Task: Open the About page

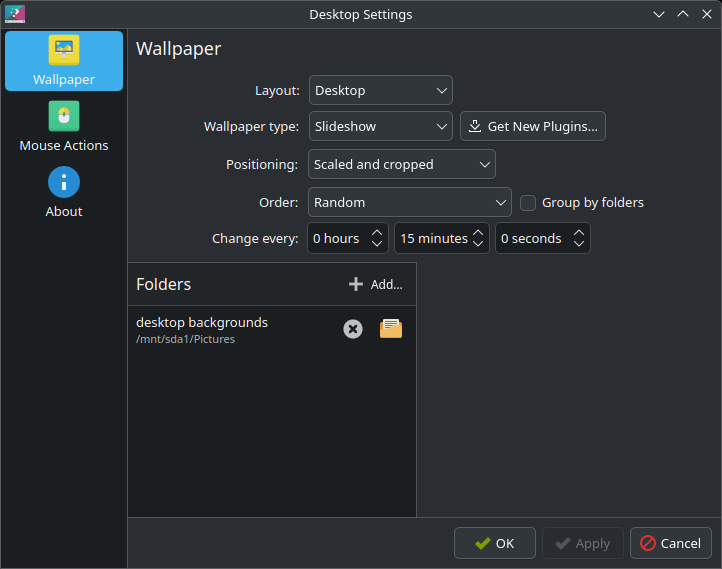Action: click(x=64, y=193)
